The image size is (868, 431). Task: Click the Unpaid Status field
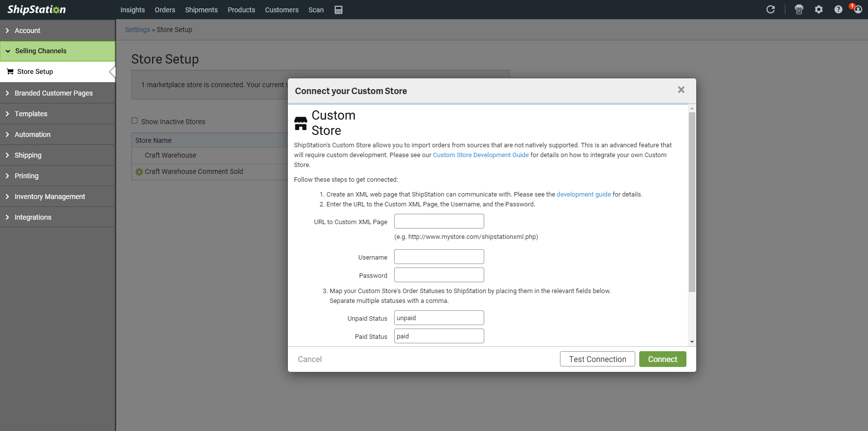point(439,318)
